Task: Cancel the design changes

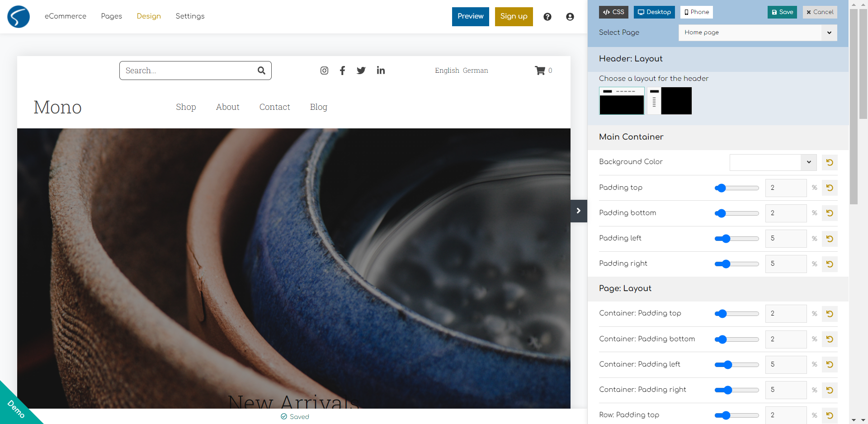Action: pos(820,12)
